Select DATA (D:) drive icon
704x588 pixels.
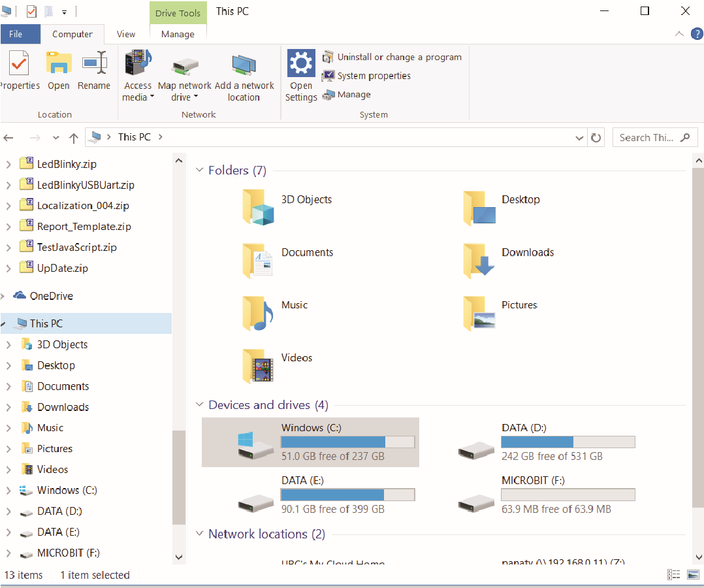476,450
